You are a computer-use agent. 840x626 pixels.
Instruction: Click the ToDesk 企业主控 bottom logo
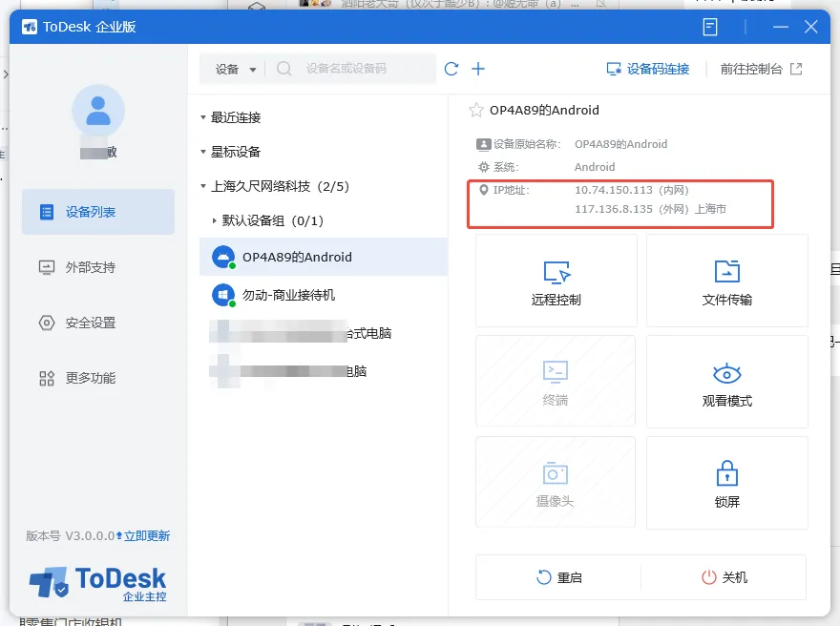(x=98, y=584)
